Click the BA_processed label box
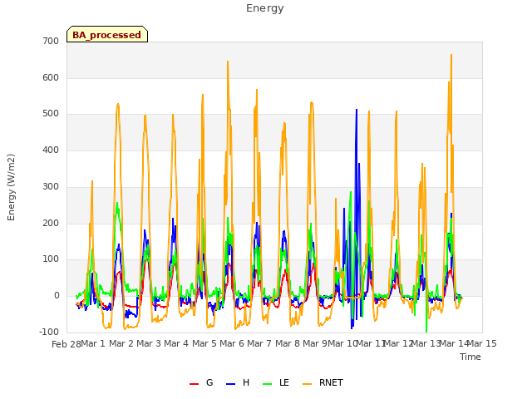The image size is (532, 399). (107, 34)
